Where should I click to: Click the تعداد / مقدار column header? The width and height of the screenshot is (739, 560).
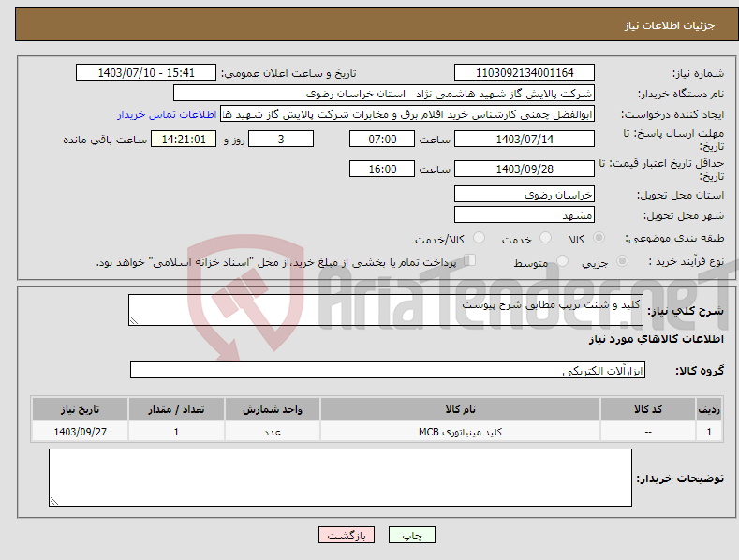click(176, 409)
